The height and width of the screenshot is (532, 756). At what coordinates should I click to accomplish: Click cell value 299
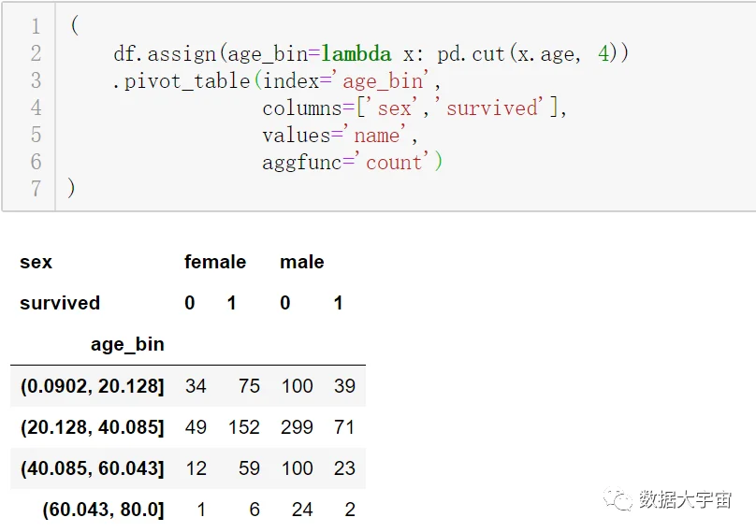(297, 427)
